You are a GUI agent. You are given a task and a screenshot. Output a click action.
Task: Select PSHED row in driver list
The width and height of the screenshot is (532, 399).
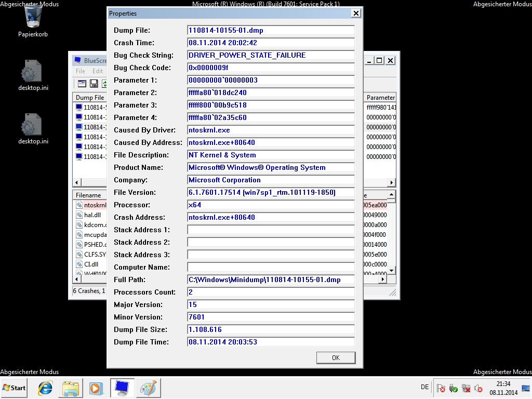point(90,244)
